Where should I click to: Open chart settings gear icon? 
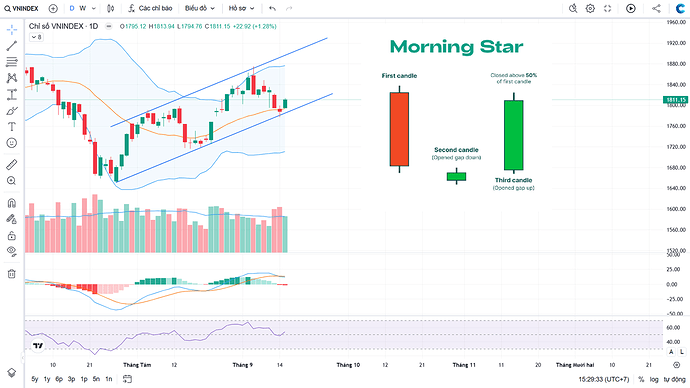(591, 8)
